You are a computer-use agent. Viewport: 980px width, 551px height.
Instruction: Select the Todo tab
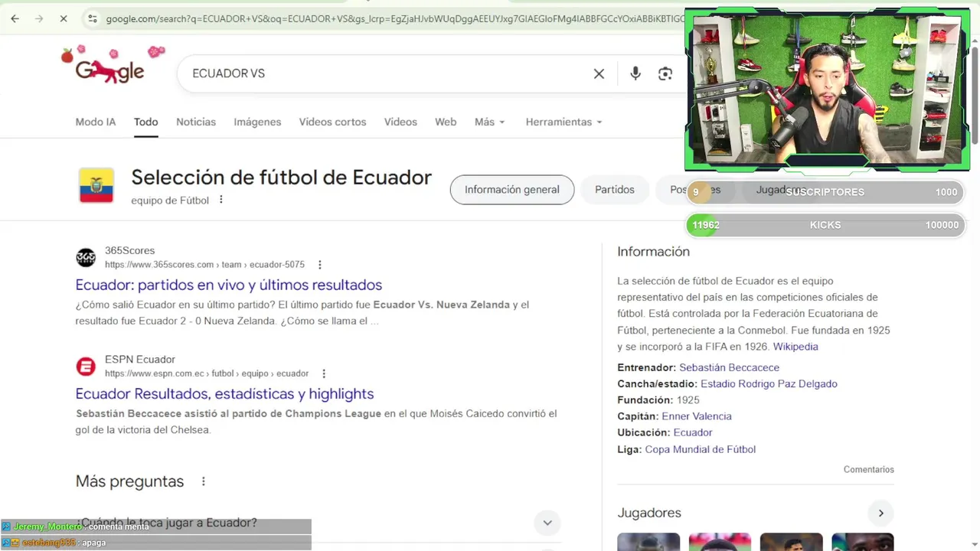point(145,122)
